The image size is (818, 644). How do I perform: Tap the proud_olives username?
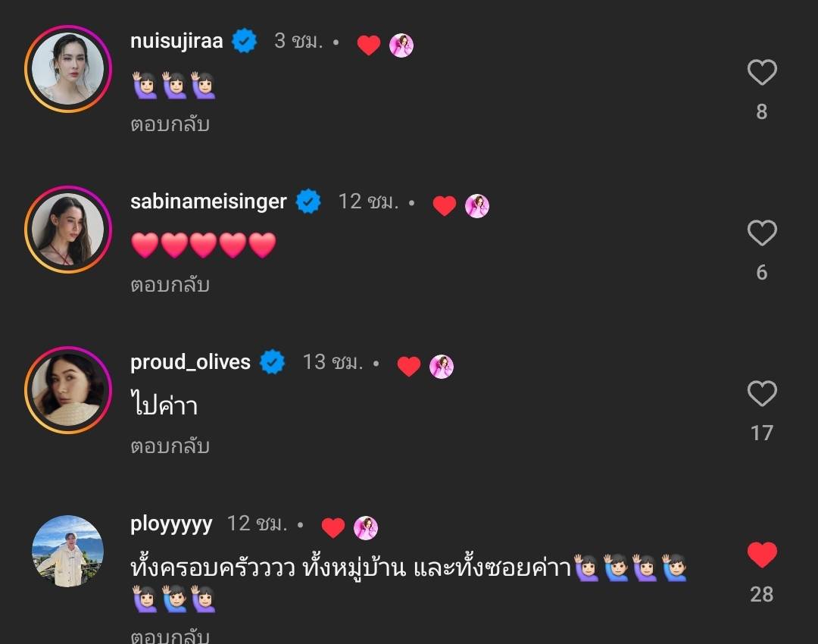(190, 362)
